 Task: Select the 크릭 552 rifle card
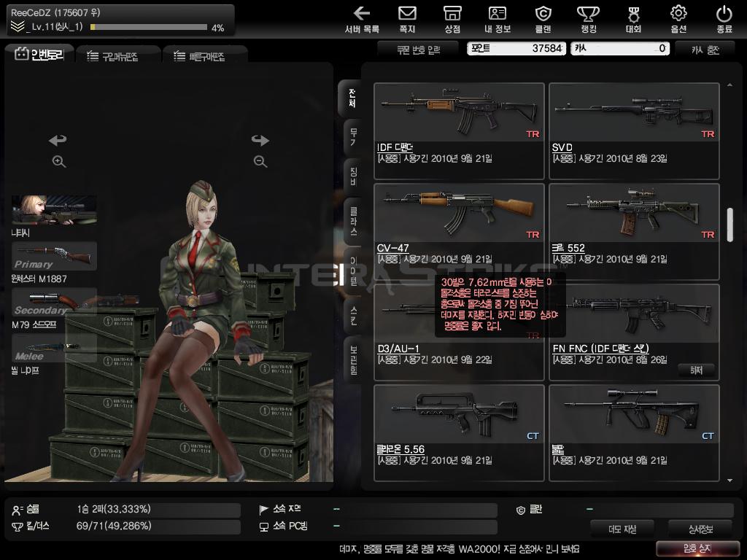[634, 232]
